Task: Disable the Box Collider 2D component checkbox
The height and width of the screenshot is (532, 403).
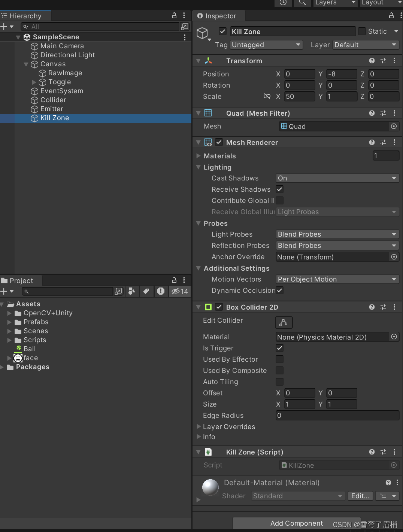Action: (219, 307)
